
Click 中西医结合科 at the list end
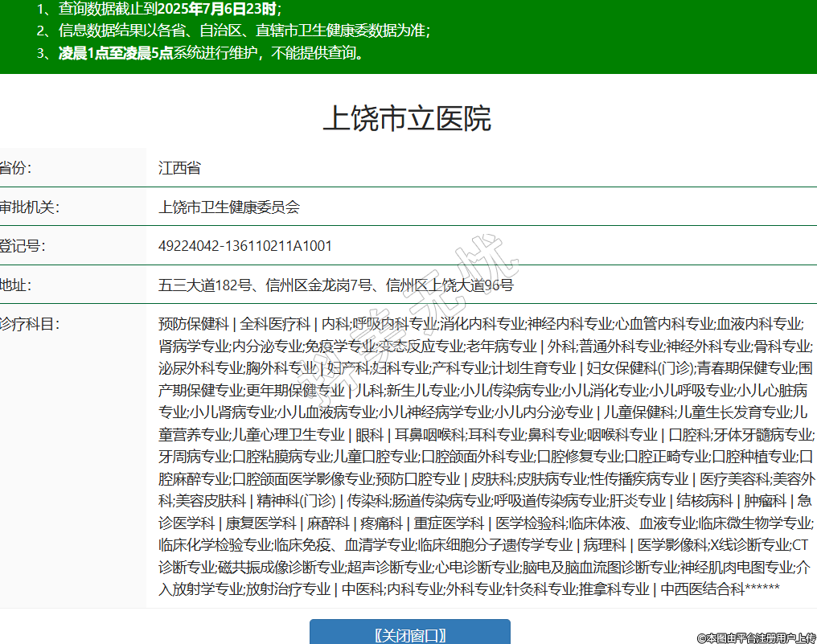click(x=702, y=589)
